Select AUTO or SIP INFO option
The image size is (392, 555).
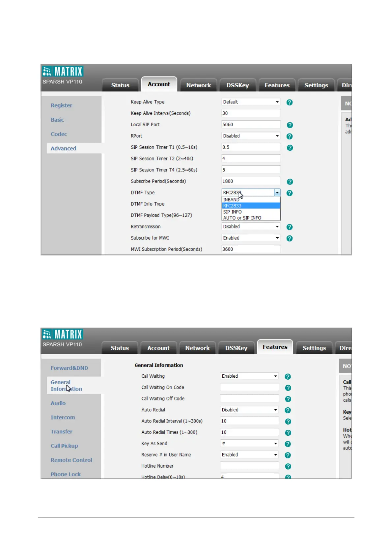(x=251, y=218)
